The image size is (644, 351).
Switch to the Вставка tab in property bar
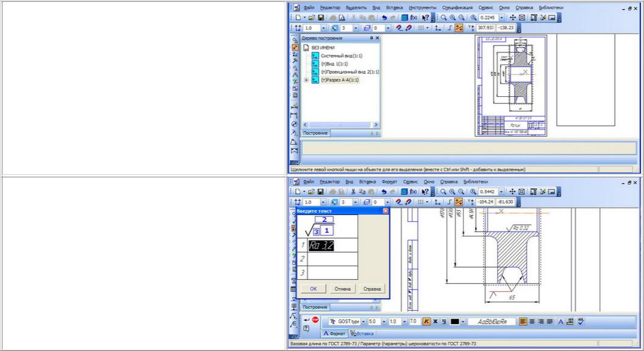(x=362, y=333)
